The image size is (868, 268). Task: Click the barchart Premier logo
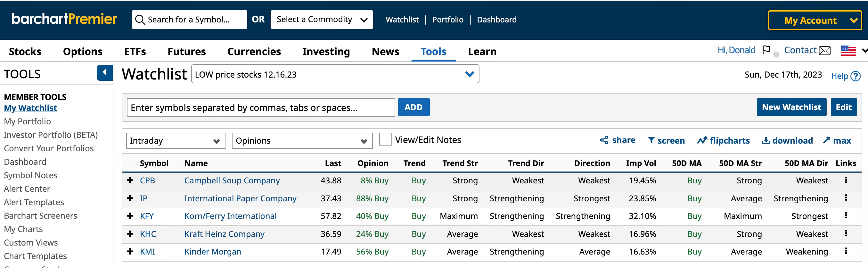[64, 19]
